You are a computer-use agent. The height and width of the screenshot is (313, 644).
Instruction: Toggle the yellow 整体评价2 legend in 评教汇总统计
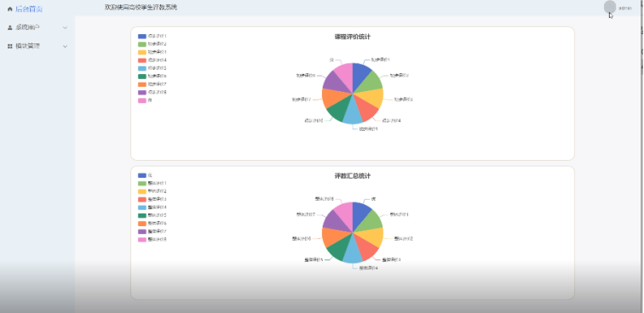152,191
